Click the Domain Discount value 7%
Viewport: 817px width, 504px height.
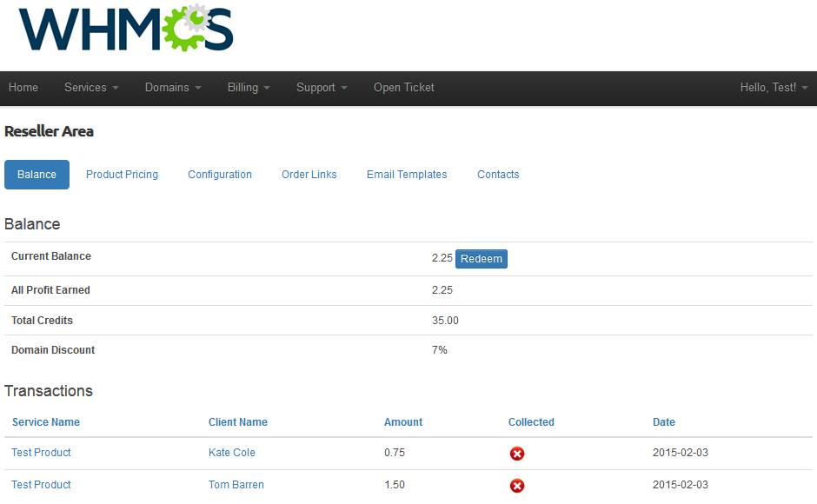pyautogui.click(x=439, y=350)
